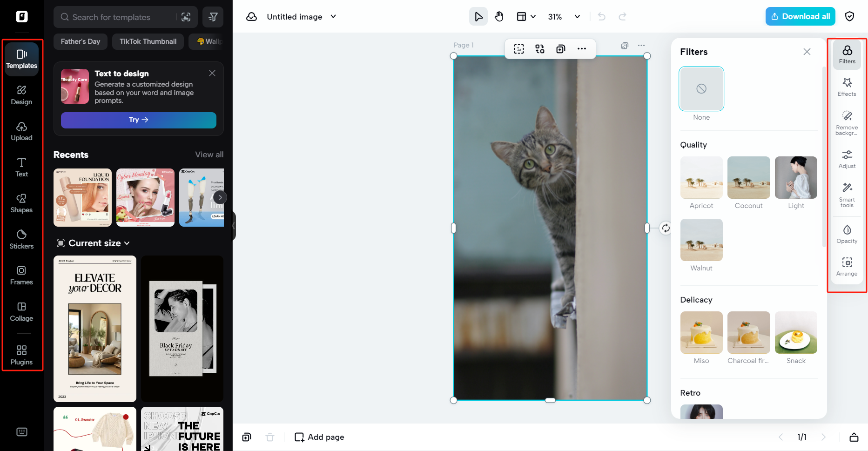Open the Father's Day templates tab

coord(80,41)
